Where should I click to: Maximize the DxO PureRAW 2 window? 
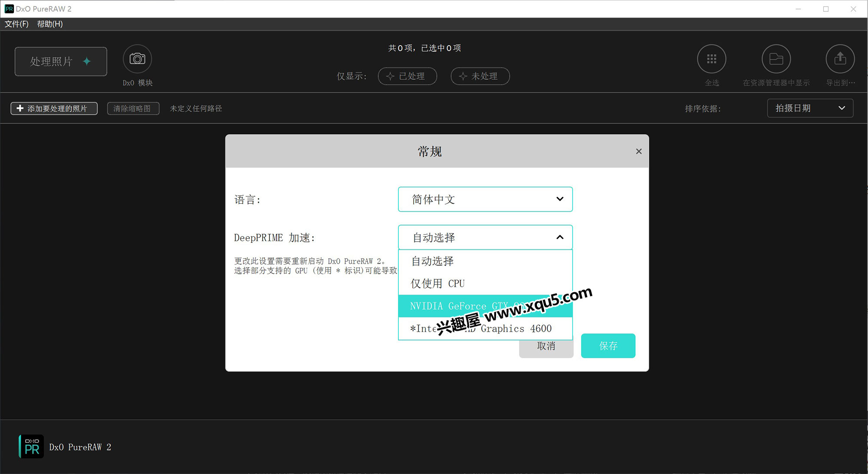point(825,9)
